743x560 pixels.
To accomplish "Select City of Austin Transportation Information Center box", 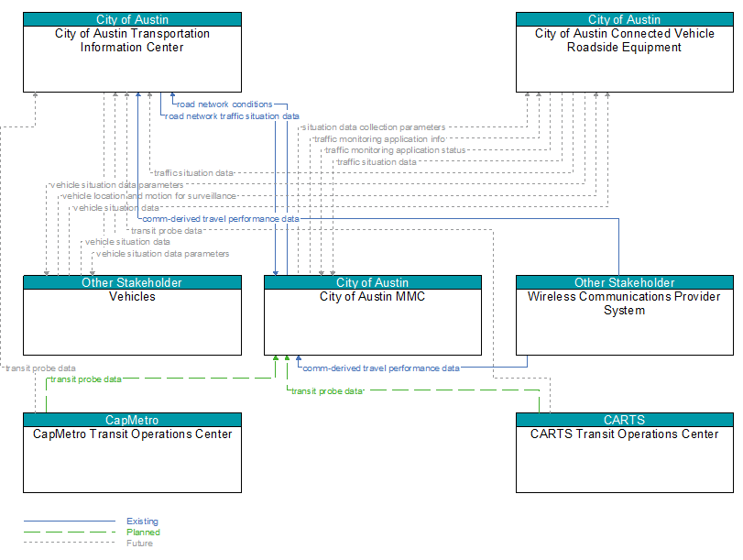I will [132, 52].
